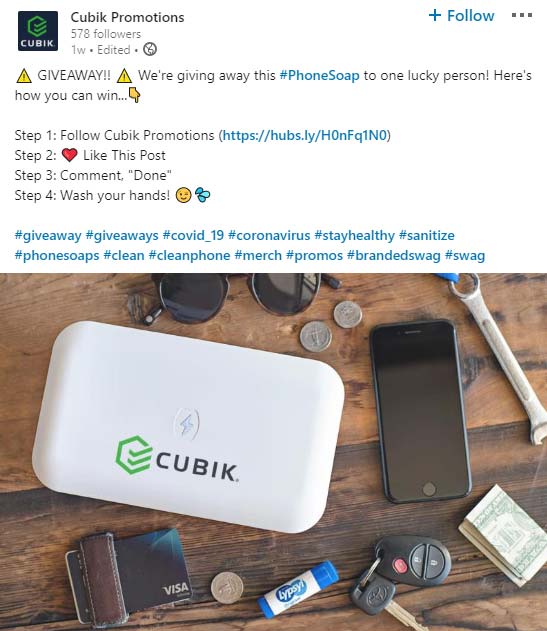Select the #giveaways hashtag
Viewport: 547px width, 631px height.
[122, 236]
